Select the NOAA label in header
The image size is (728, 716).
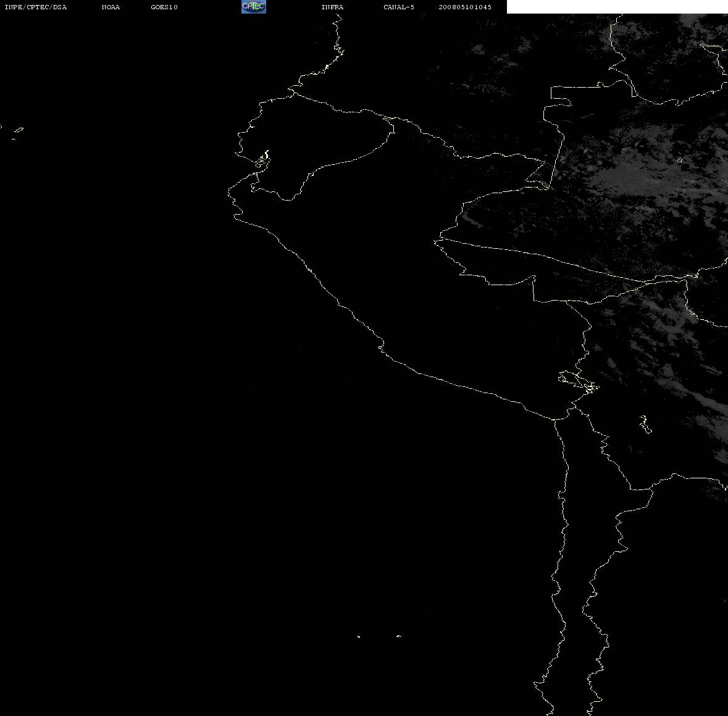pyautogui.click(x=111, y=7)
